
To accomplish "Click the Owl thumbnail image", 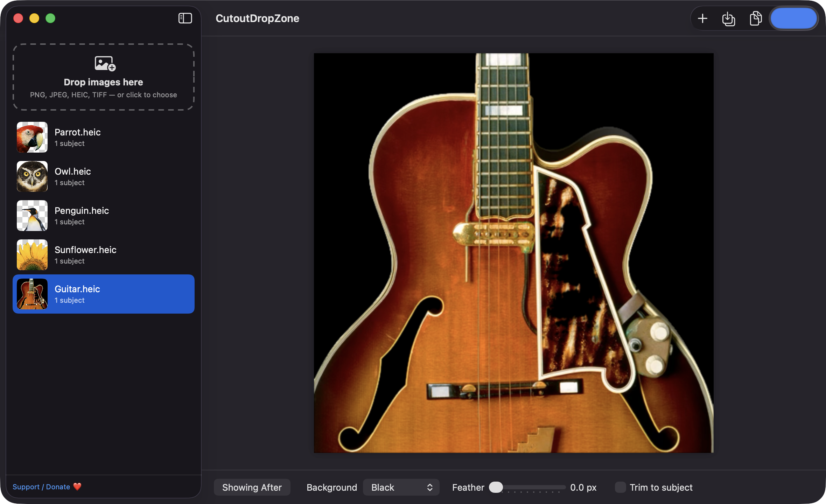I will 32,176.
